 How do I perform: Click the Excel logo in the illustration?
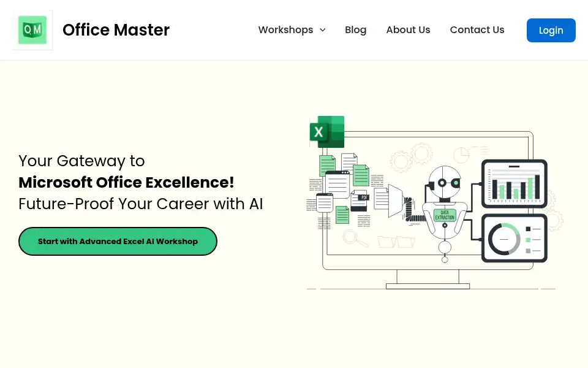pos(327,132)
